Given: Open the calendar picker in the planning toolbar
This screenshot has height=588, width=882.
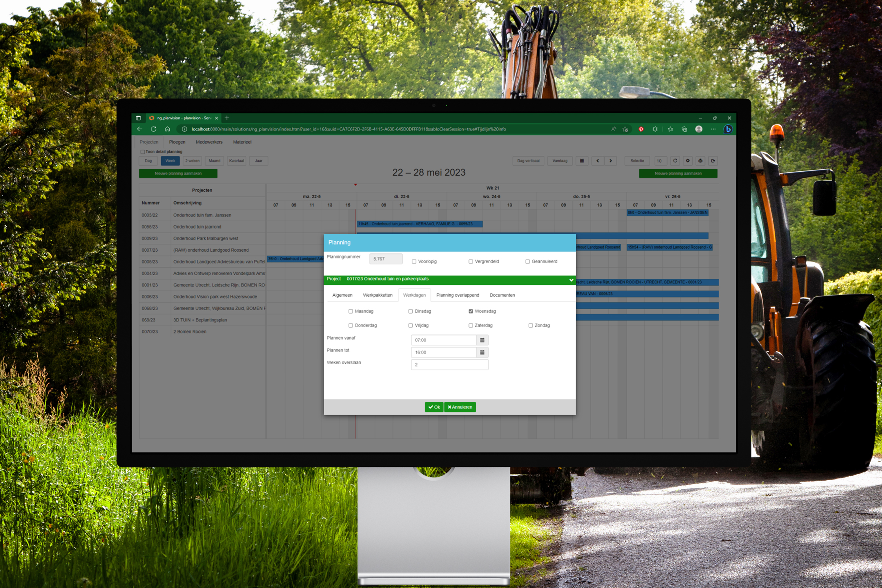Looking at the screenshot, I should tap(582, 161).
